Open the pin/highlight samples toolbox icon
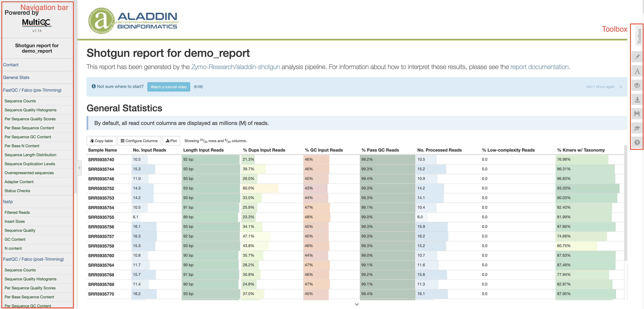Viewport: 644px width, 309px height. 637,57
